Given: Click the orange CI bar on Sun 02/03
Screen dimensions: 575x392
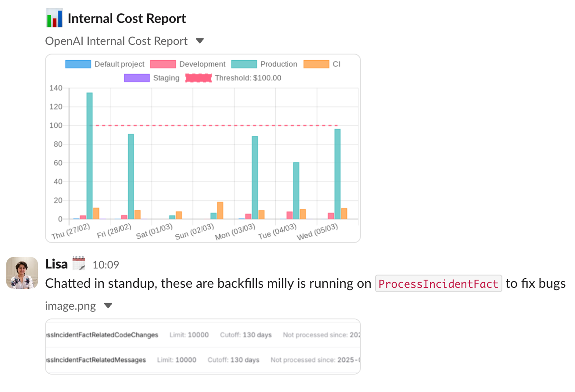Looking at the screenshot, I should point(220,211).
